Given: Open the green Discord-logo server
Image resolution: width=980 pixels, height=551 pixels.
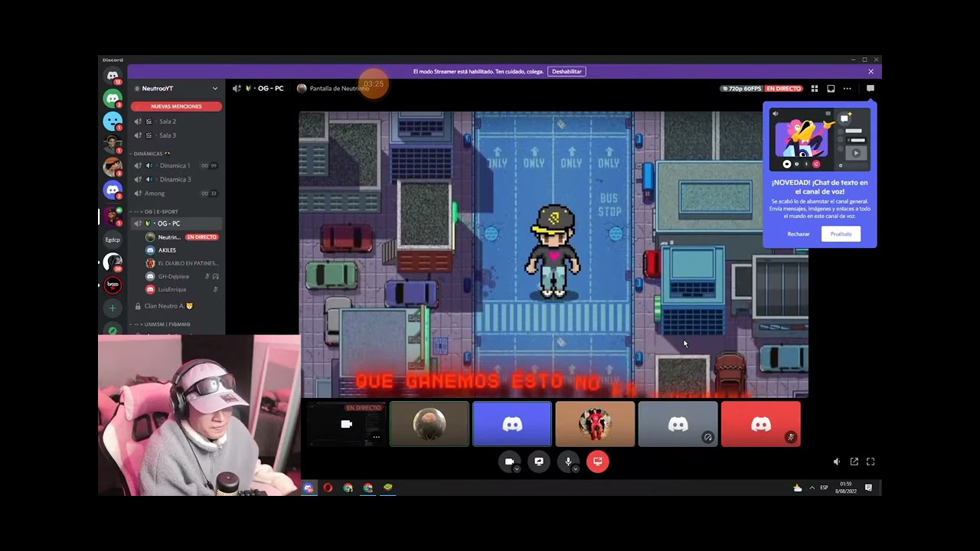Looking at the screenshot, I should (x=113, y=98).
